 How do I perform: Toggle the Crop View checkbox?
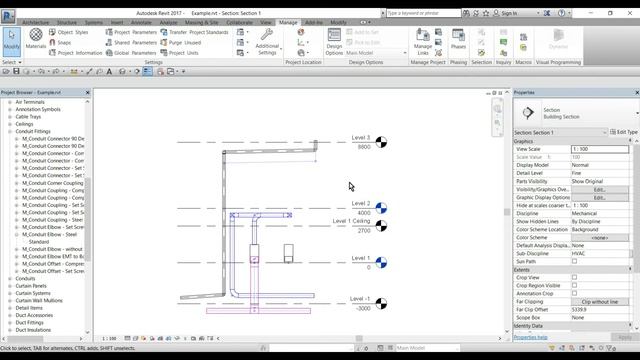(x=574, y=278)
